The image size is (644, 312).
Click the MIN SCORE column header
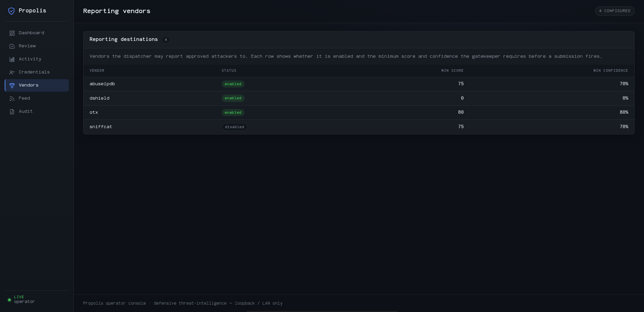pos(452,71)
